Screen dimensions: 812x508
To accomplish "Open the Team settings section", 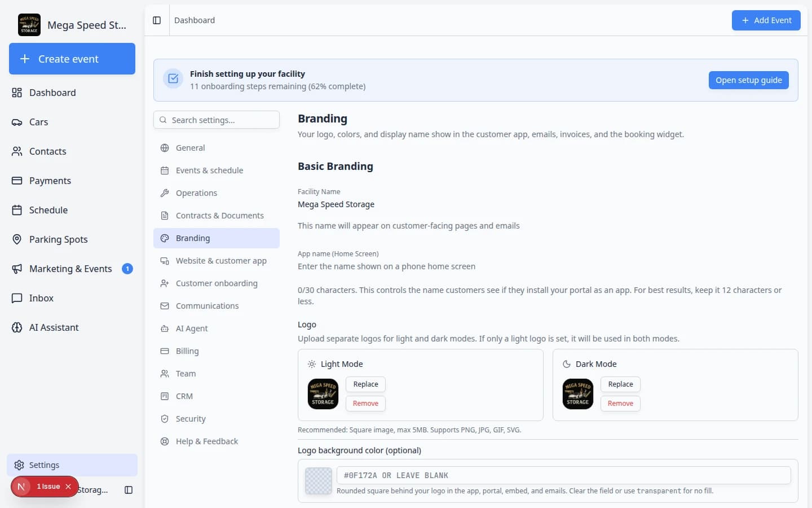I will pos(217,374).
